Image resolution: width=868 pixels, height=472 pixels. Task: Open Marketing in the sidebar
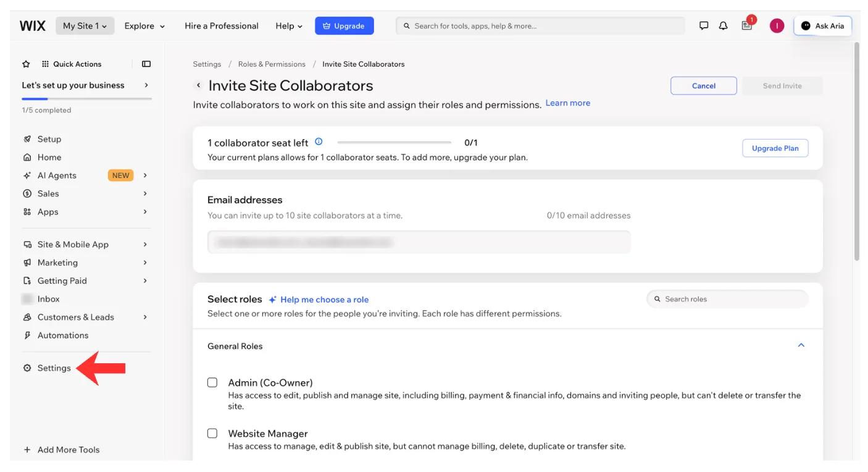57,263
